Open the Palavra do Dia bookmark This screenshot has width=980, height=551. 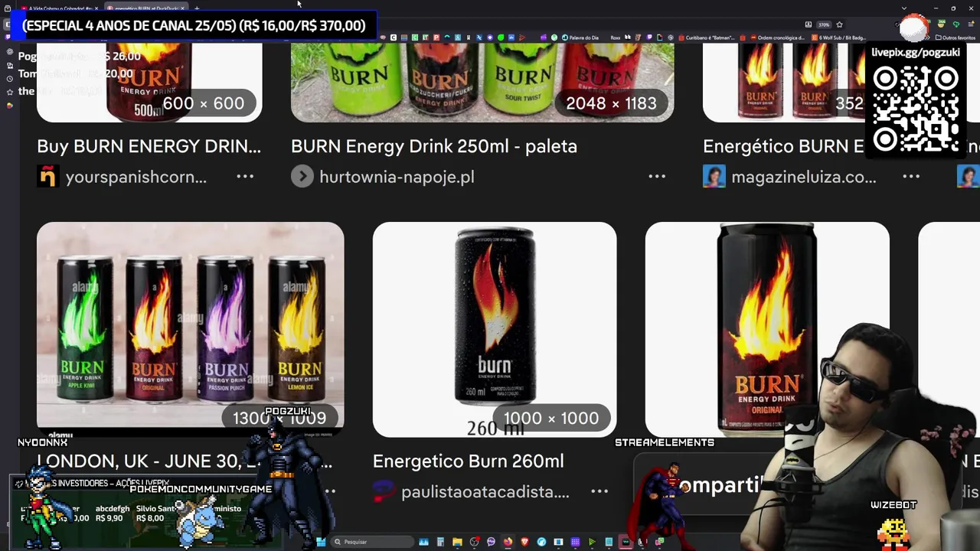pos(580,37)
